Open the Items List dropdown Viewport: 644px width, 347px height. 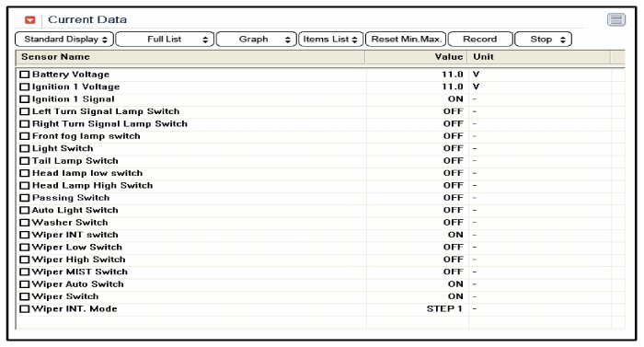330,40
